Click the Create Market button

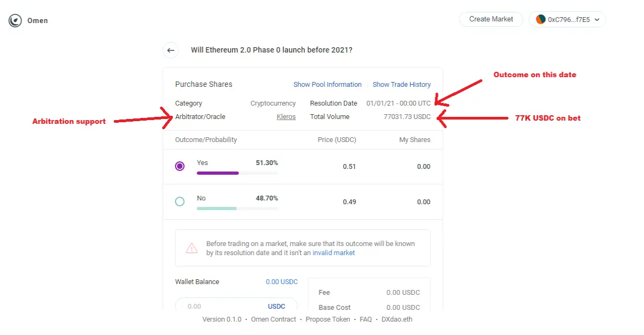(491, 19)
